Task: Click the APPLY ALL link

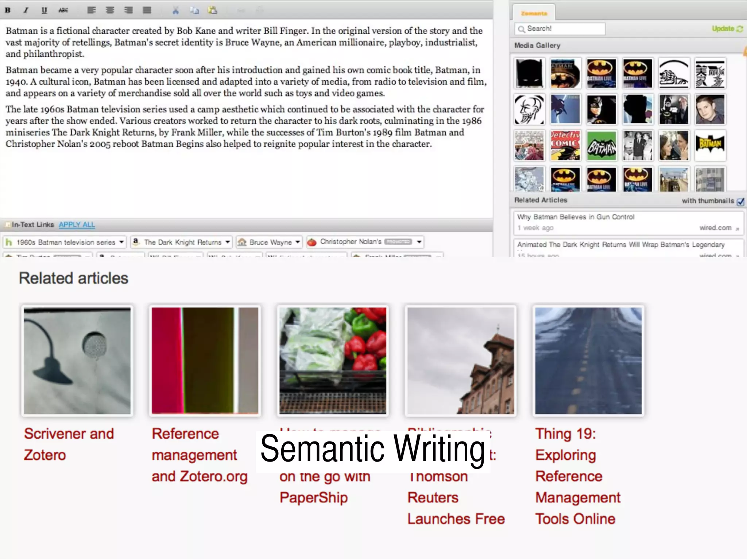Action: [x=77, y=225]
